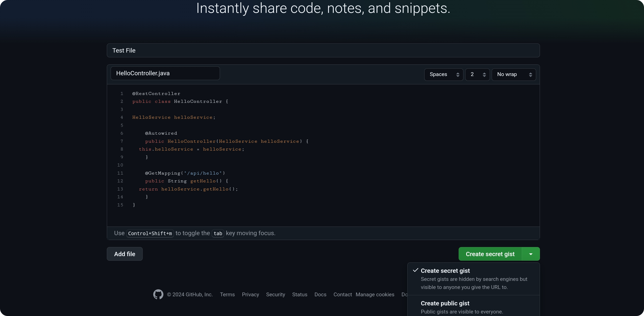Viewport: 644px width, 316px height.
Task: Click the Create secret gist button
Action: [x=490, y=254]
